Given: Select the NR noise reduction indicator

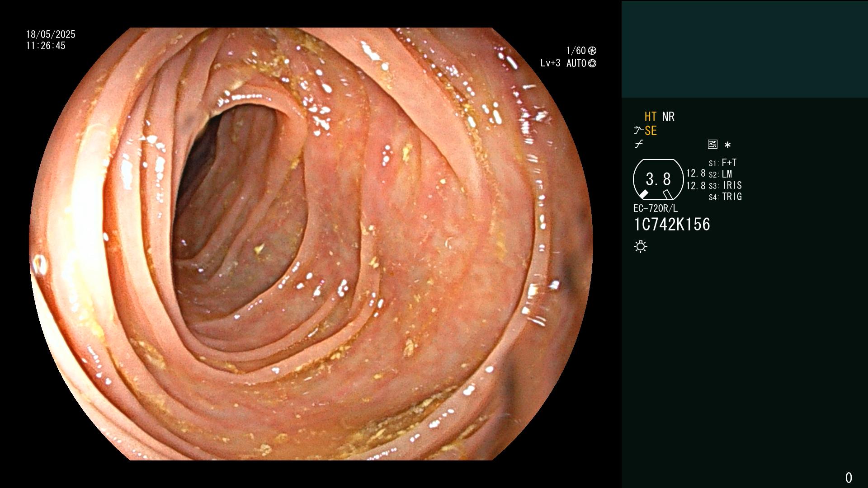Looking at the screenshot, I should coord(668,117).
